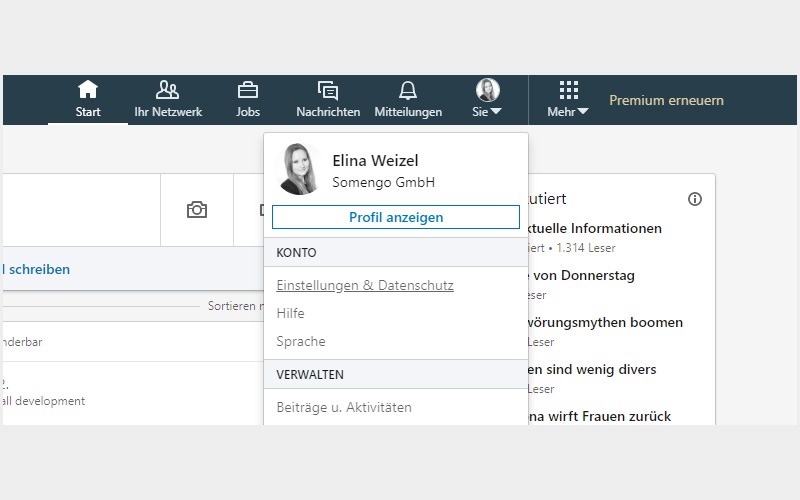Open the Jobs briefcase icon

[247, 90]
